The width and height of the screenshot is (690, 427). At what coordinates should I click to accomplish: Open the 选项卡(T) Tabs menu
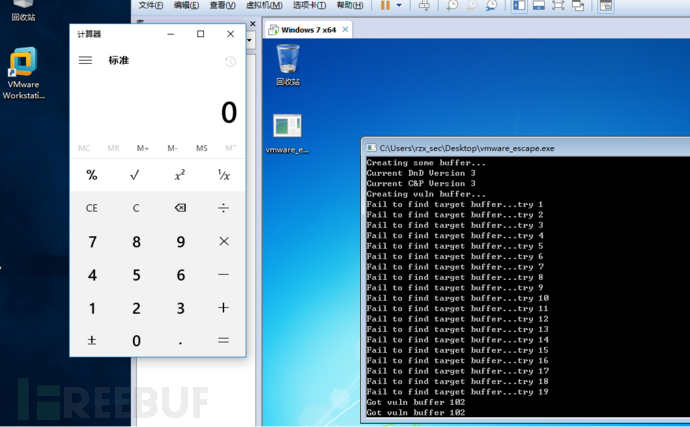(x=309, y=5)
